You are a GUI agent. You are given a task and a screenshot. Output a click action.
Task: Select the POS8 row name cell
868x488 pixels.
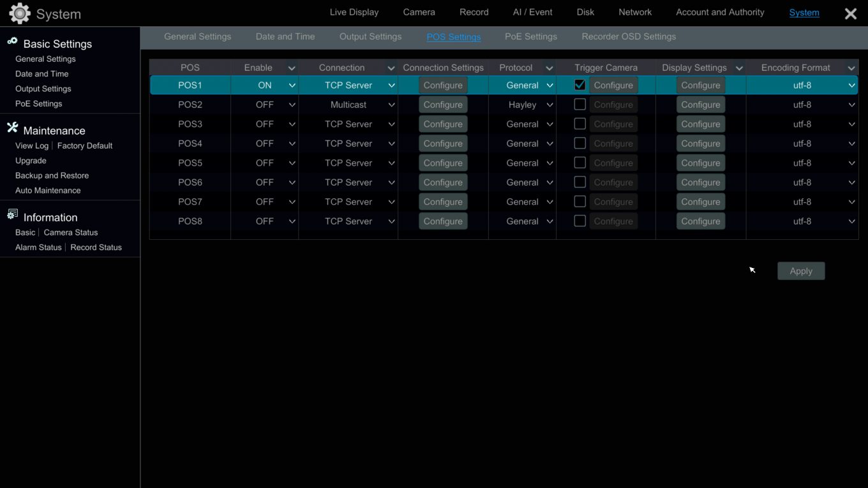point(190,221)
